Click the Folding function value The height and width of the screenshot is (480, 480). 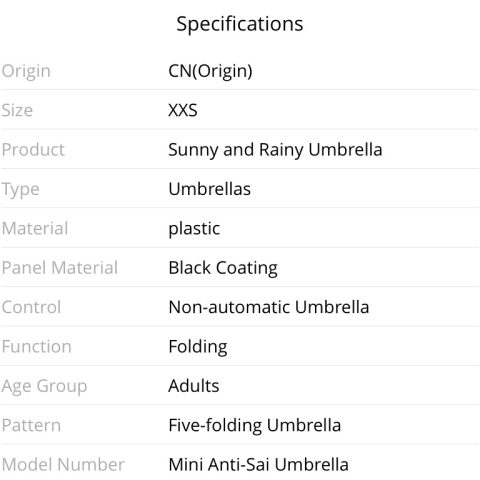point(198,347)
